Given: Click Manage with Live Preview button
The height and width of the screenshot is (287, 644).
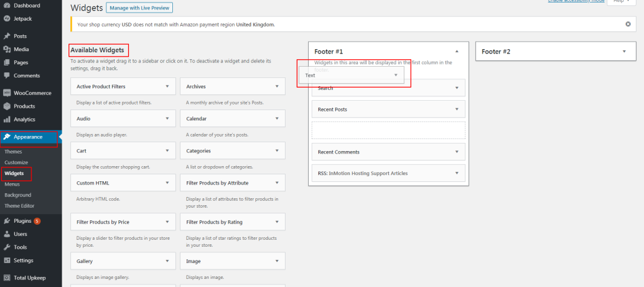Looking at the screenshot, I should 140,8.
